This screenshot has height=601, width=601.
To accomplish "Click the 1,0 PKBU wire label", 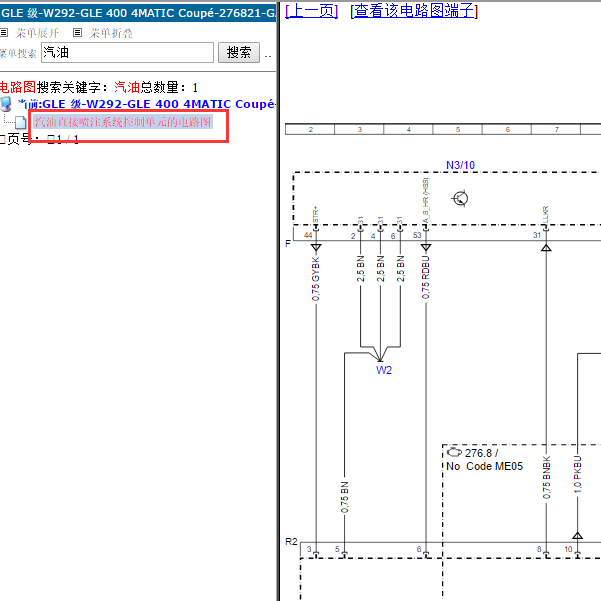I will [x=578, y=474].
